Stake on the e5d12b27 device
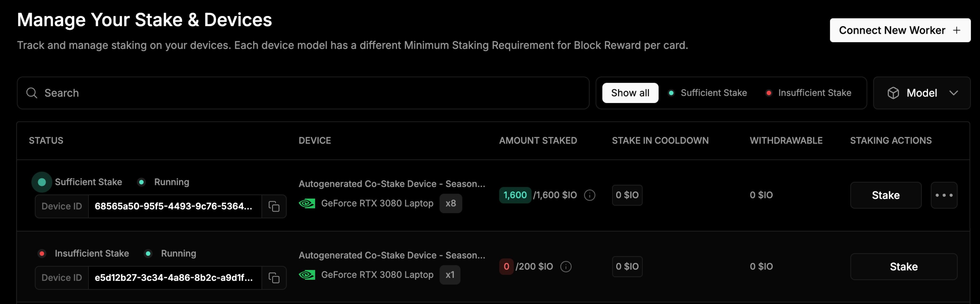Image resolution: width=980 pixels, height=304 pixels. [x=903, y=267]
